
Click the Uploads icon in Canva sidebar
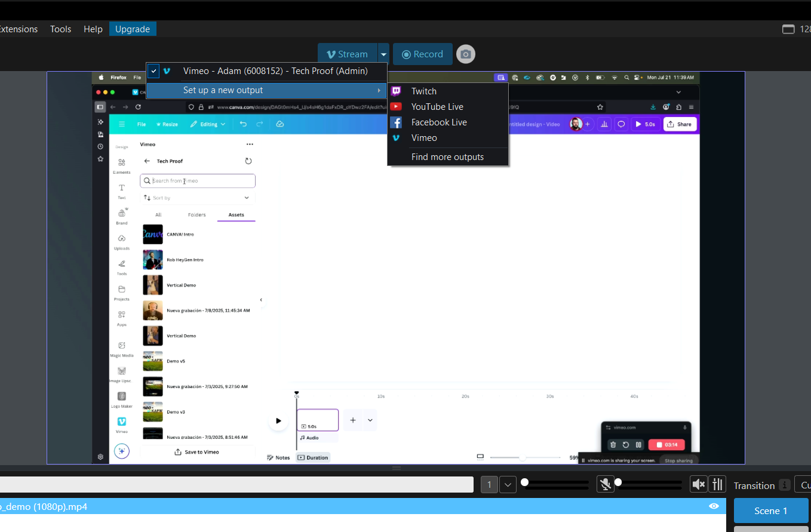click(x=122, y=238)
